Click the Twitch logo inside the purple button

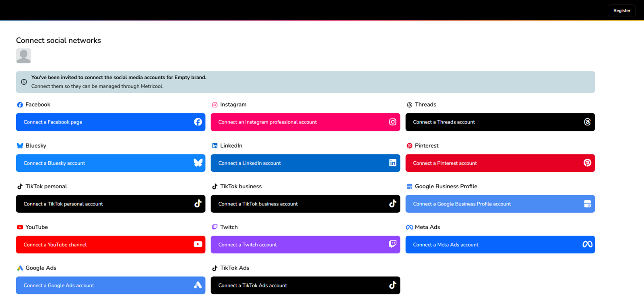pyautogui.click(x=393, y=244)
